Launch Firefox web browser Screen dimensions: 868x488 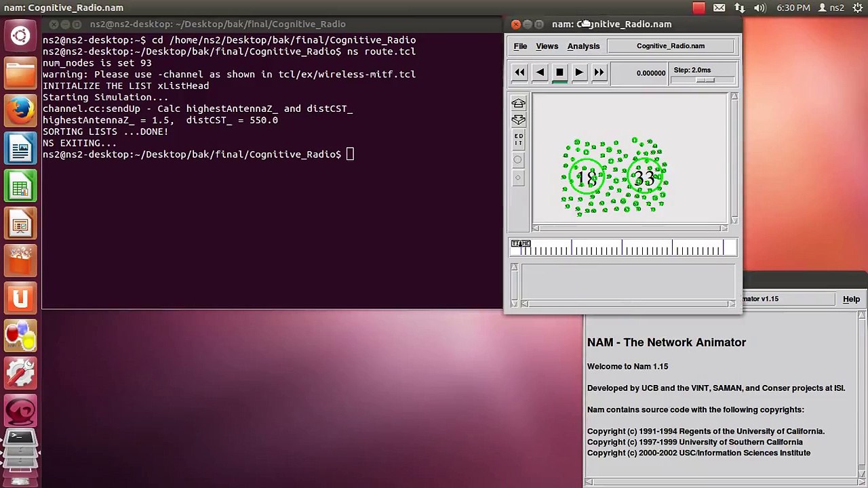click(x=20, y=110)
